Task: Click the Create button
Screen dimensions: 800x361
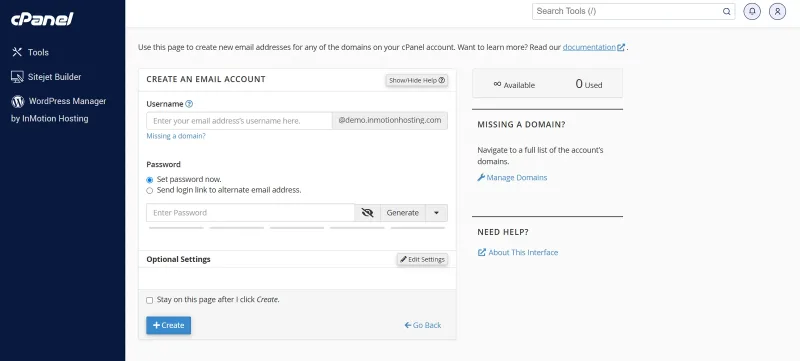Action: [x=168, y=325]
